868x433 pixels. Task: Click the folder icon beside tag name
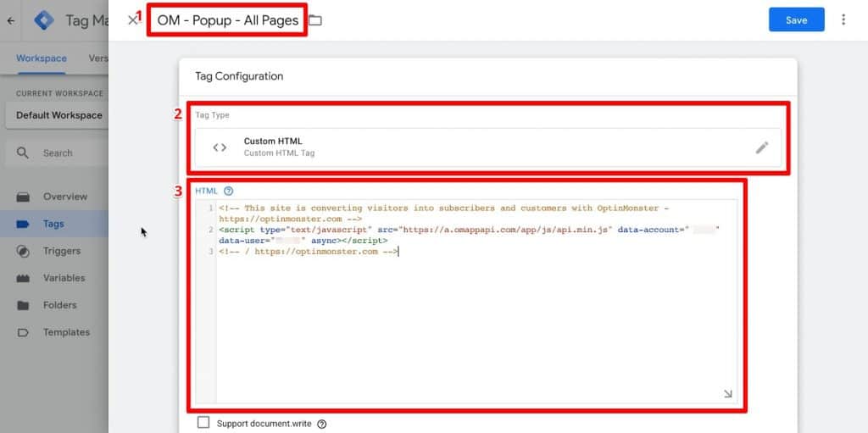(x=315, y=20)
